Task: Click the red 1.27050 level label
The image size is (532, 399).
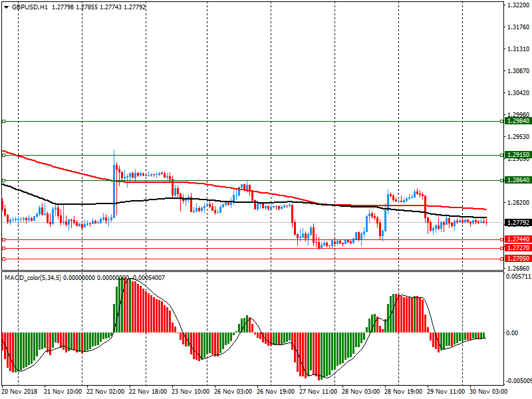Action: pyautogui.click(x=517, y=259)
